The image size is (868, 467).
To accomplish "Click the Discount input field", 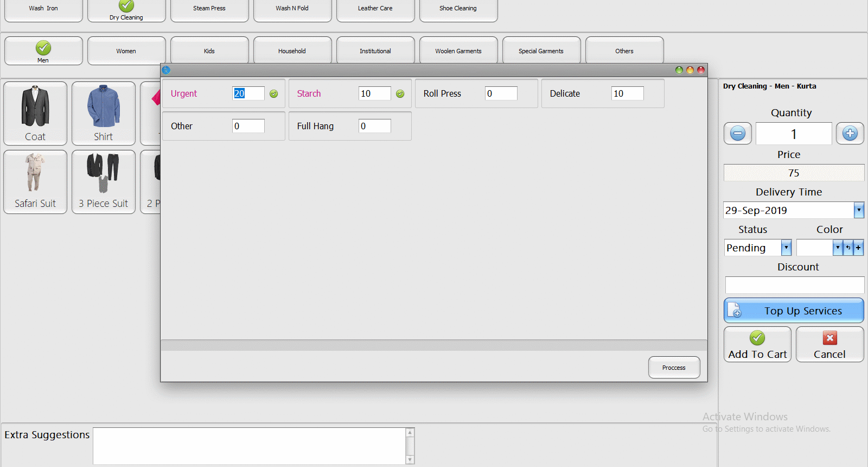I will [x=794, y=285].
